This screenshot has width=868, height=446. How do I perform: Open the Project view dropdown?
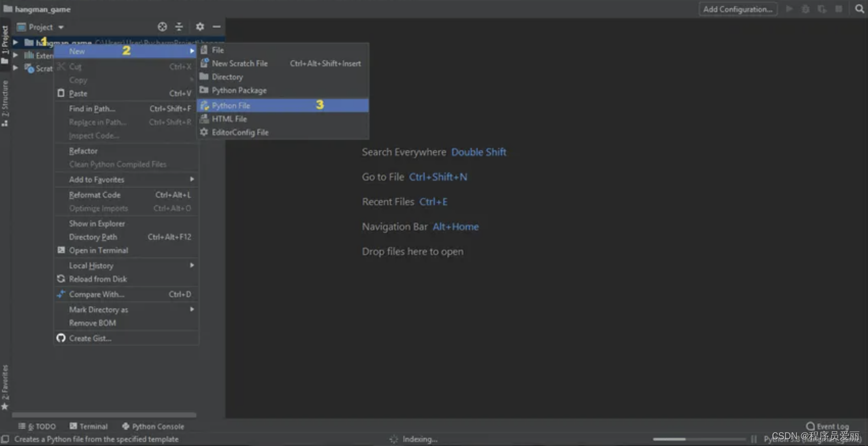click(41, 27)
